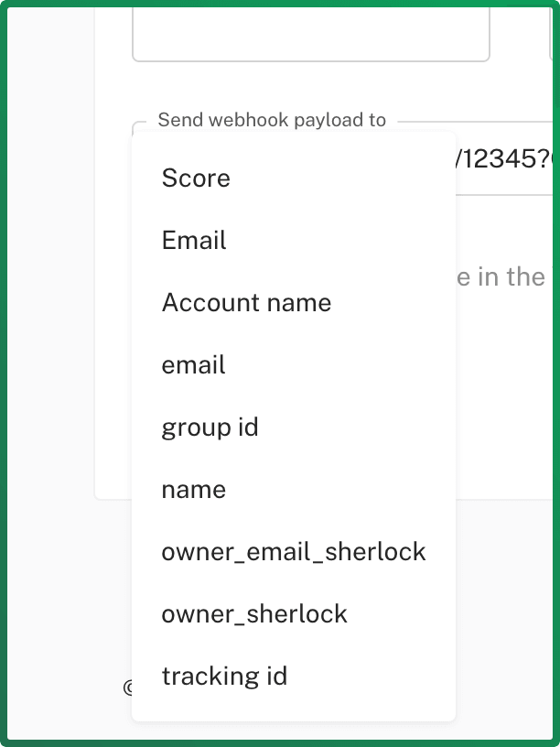Insert the Account name variable

294,302
